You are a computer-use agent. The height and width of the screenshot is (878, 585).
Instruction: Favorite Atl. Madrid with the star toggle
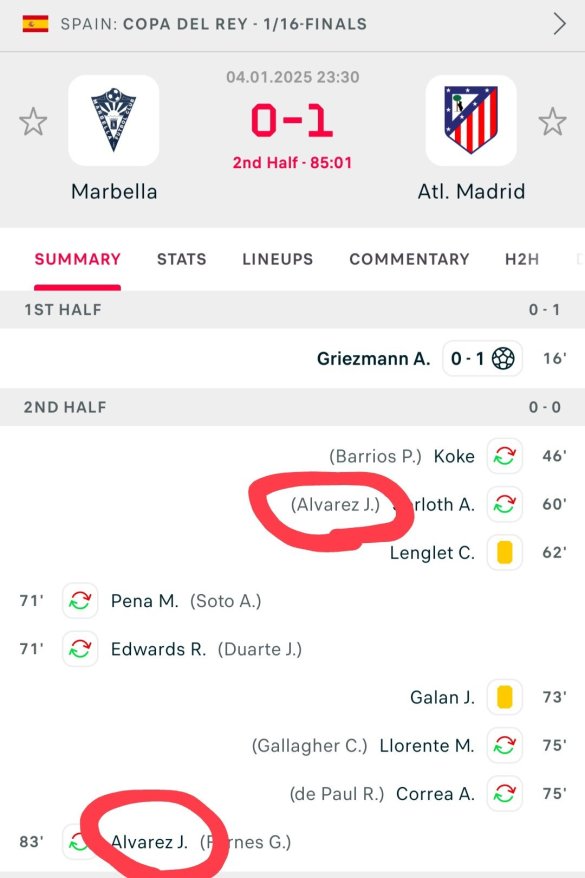[553, 122]
